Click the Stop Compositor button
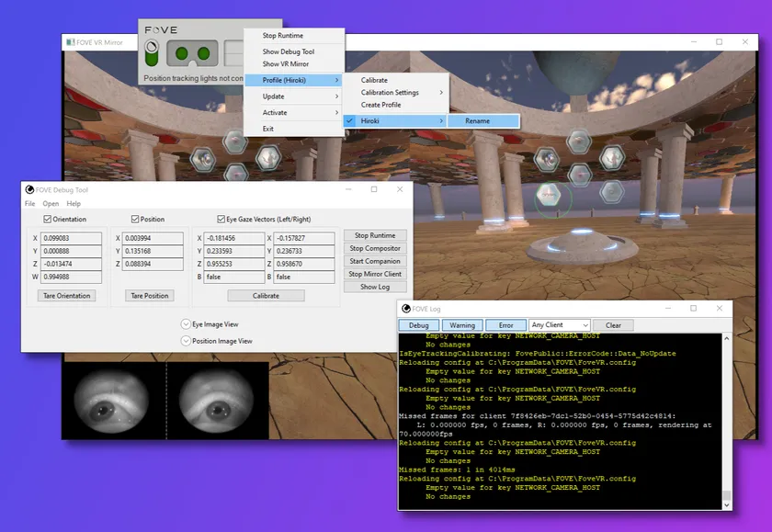 pyautogui.click(x=375, y=248)
